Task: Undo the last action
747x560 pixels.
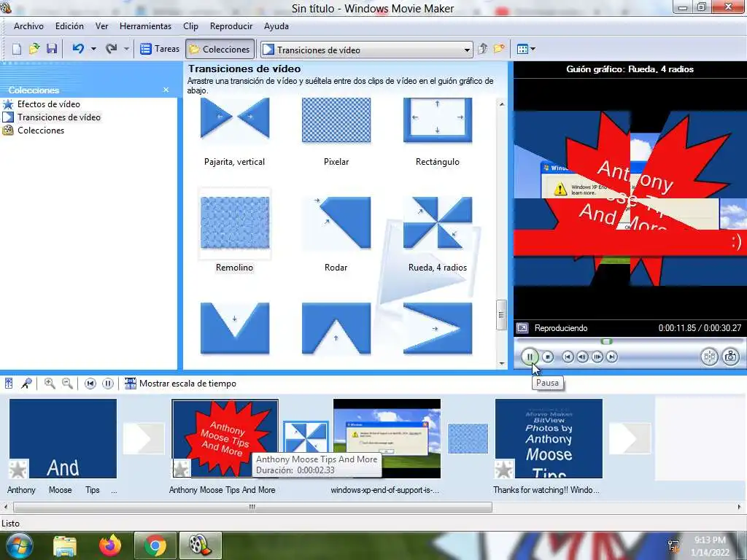Action: 78,49
